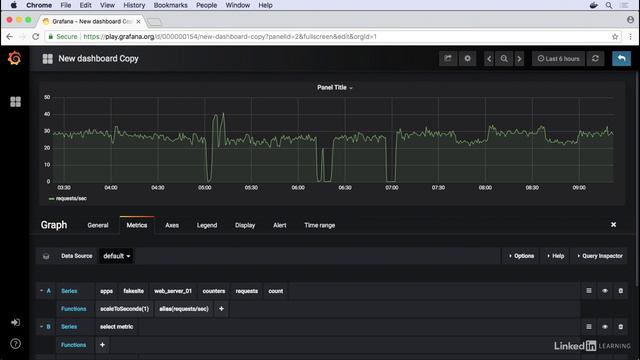Image resolution: width=640 pixels, height=360 pixels.
Task: Close the Graph editor with the X
Action: (613, 224)
